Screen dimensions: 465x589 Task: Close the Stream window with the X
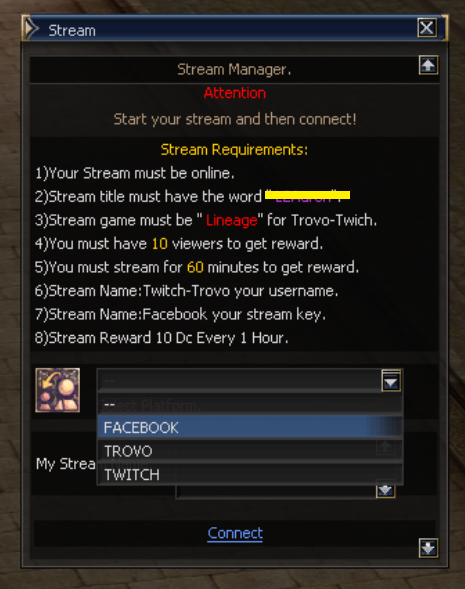[427, 28]
